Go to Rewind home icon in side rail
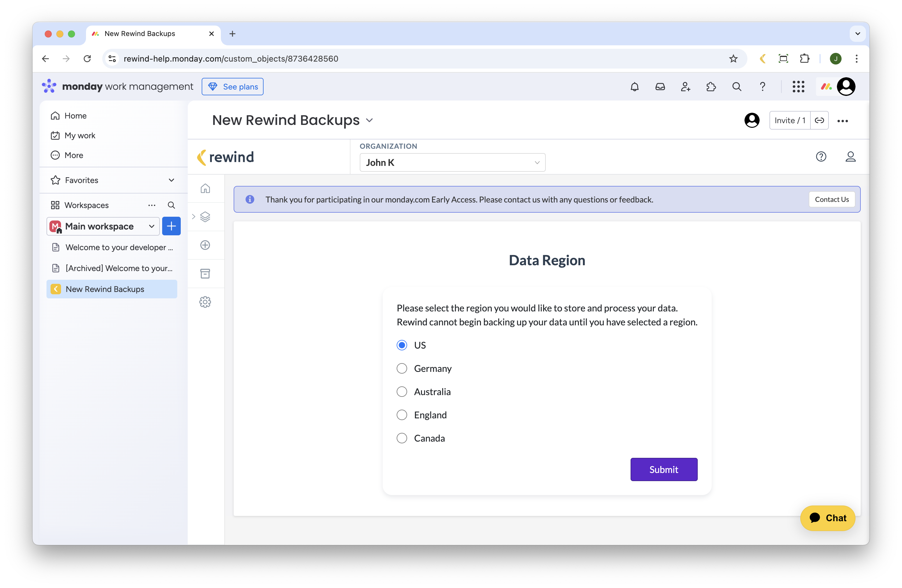The height and width of the screenshot is (588, 902). [205, 188]
